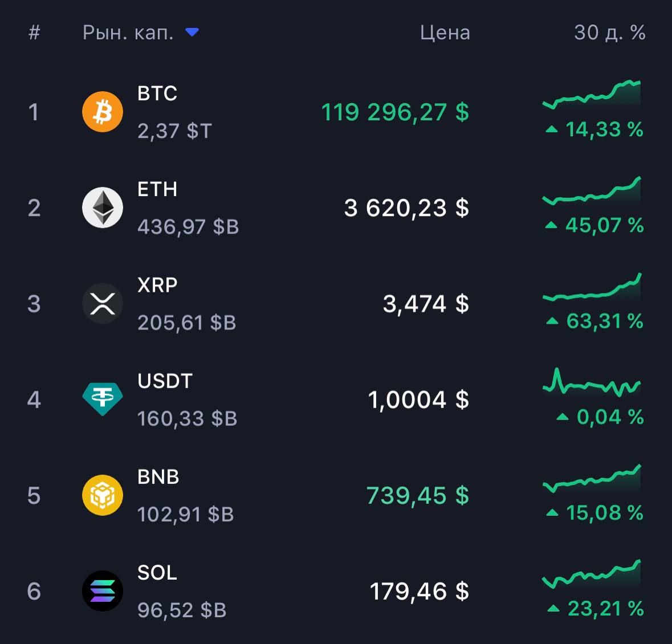The width and height of the screenshot is (672, 644).
Task: Open ETH price 3 620,23 $
Action: 406,208
